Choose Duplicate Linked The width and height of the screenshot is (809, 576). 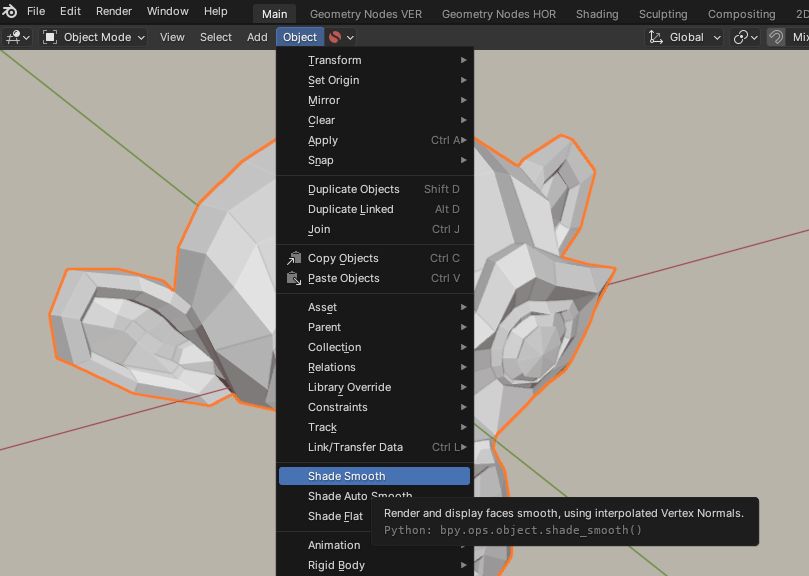pyautogui.click(x=375, y=210)
